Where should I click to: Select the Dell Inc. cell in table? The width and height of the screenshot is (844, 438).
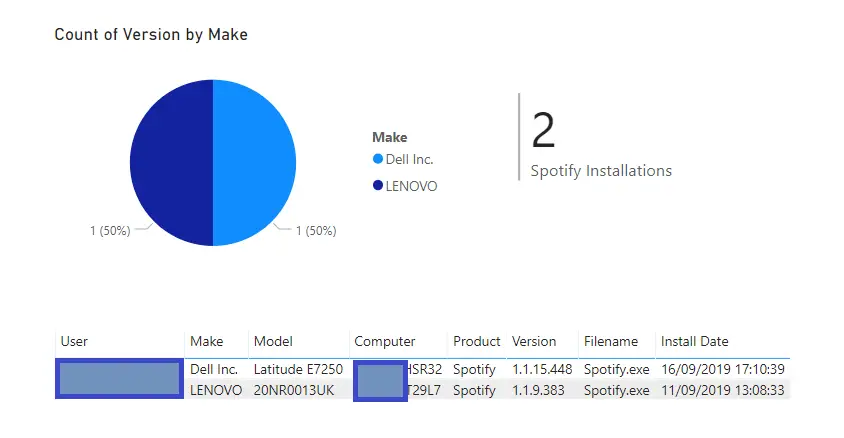214,369
